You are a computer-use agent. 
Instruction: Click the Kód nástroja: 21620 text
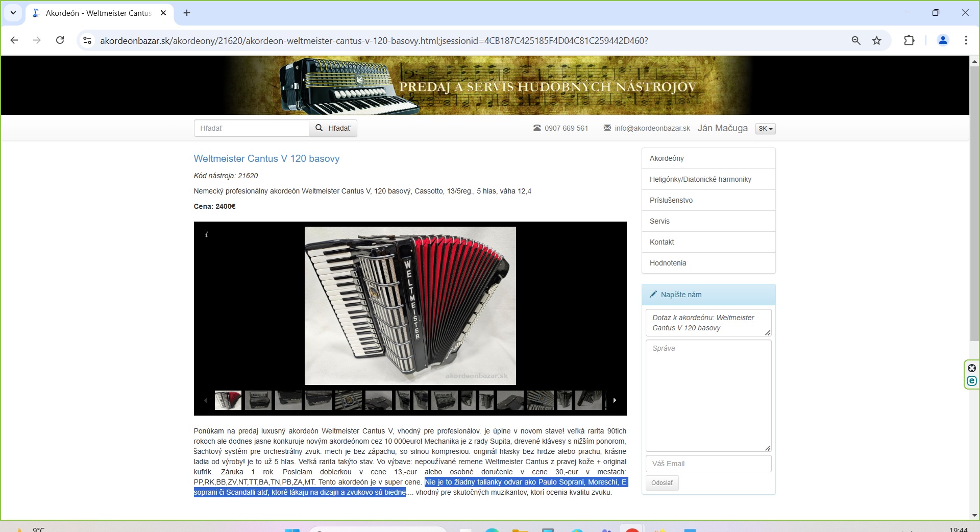tap(226, 176)
